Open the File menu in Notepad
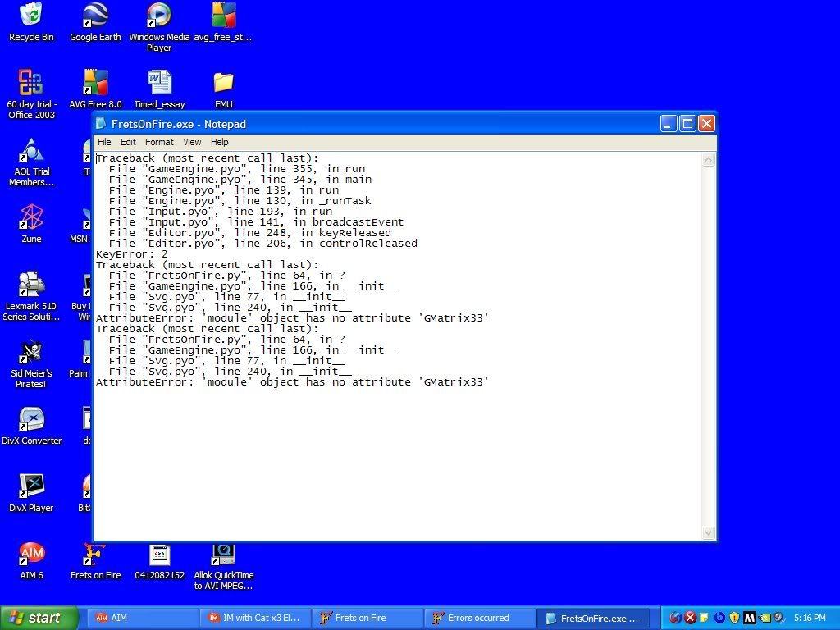840x630 pixels. click(104, 142)
